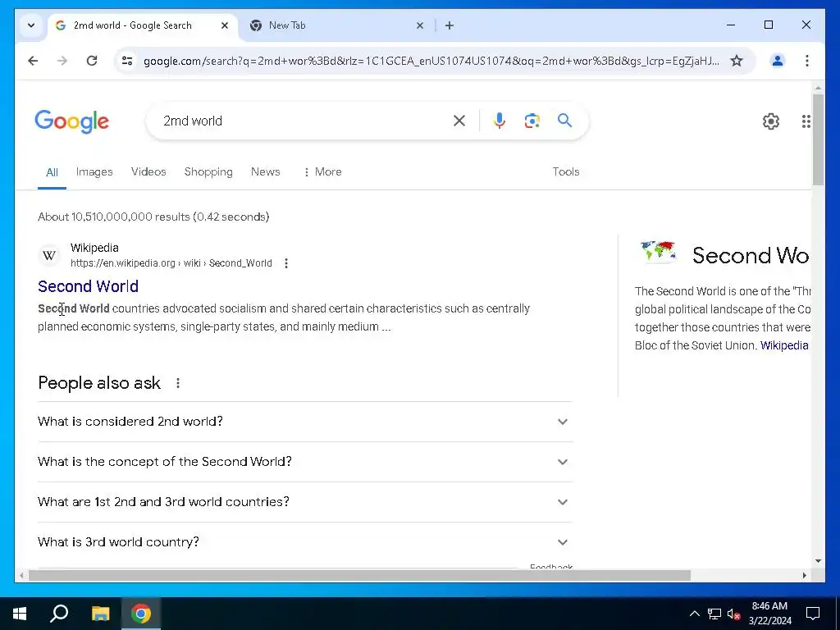Screen dimensions: 840x630
Task: Go back to previous page
Action: (x=33, y=61)
